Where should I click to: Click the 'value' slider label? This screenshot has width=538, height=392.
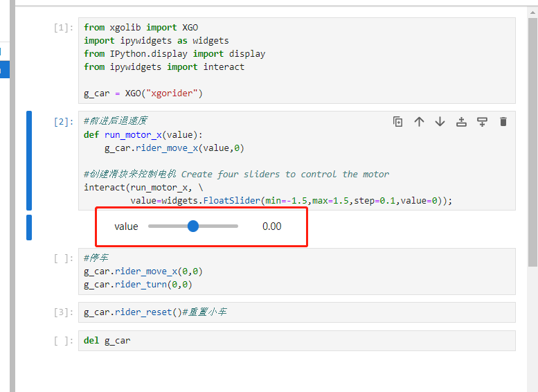click(x=126, y=226)
